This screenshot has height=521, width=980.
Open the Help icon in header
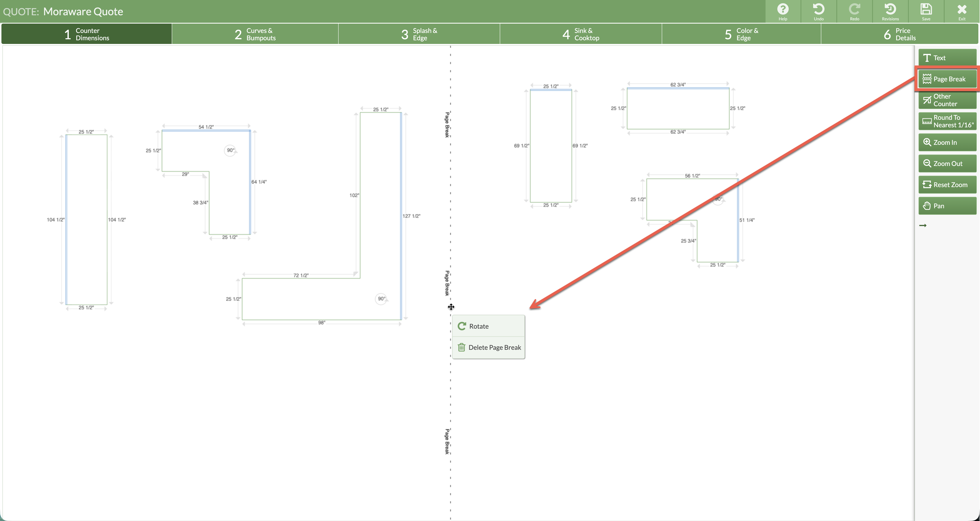783,11
